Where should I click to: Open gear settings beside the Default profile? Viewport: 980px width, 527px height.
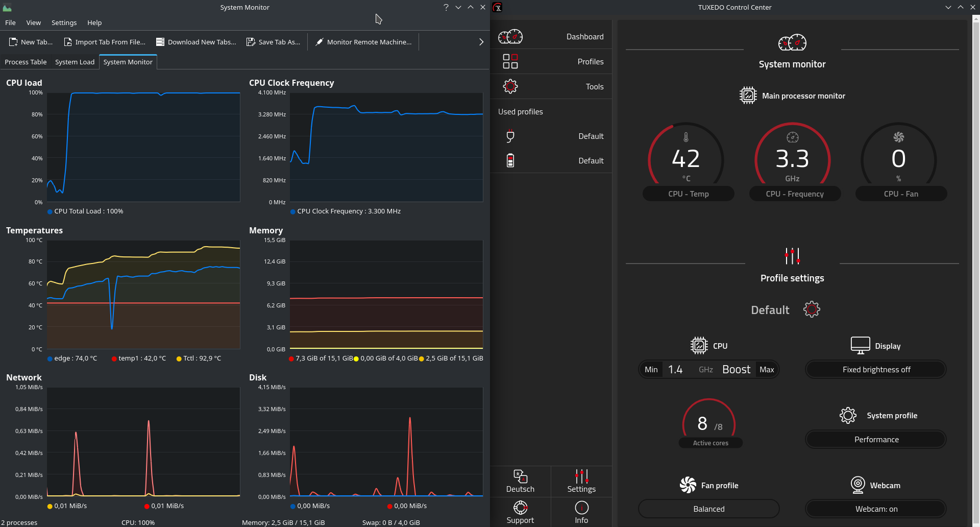811,309
